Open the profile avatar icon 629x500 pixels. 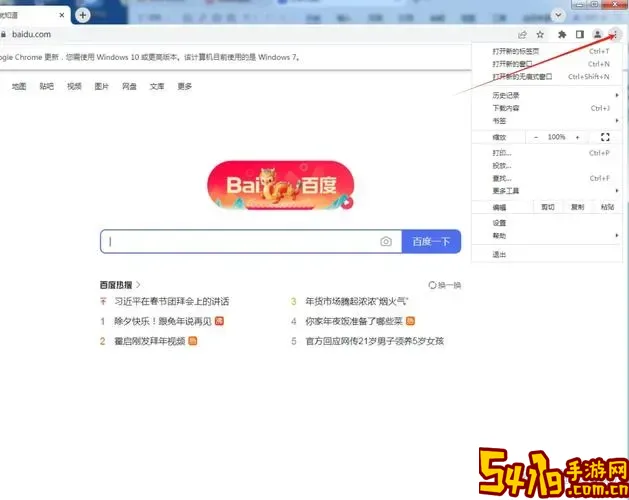click(x=597, y=35)
